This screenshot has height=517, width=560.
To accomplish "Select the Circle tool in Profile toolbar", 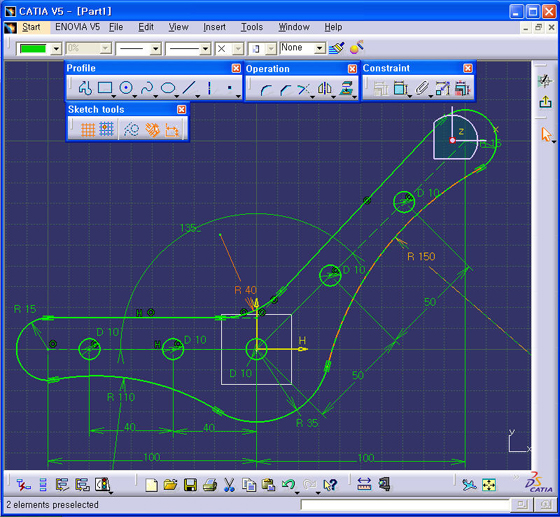I will coord(126,88).
